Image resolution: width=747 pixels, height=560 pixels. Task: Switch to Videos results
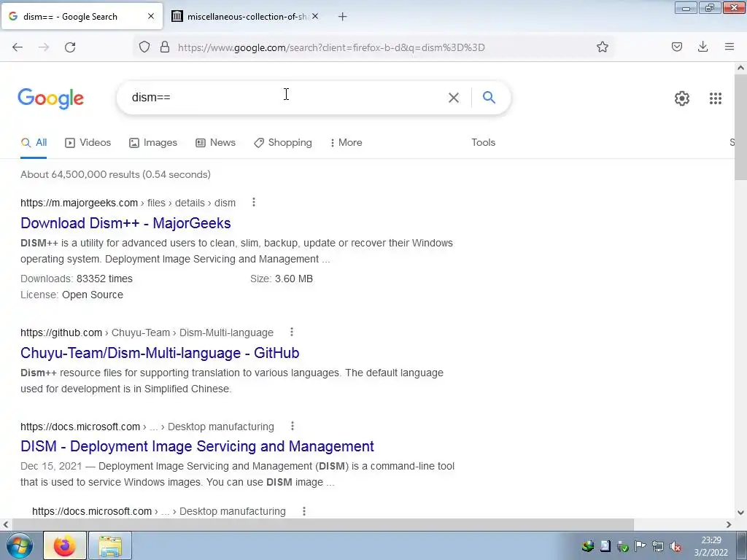click(88, 142)
